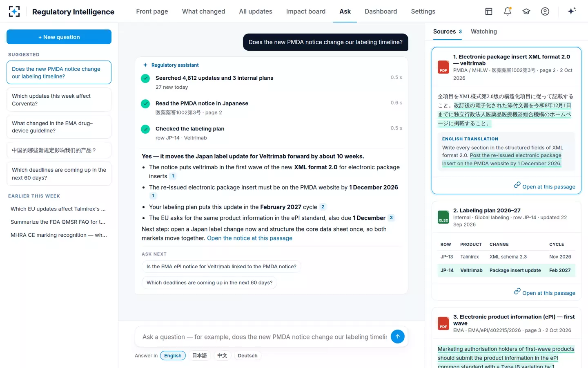This screenshot has width=588, height=368.
Task: Go to the Impact board tab
Action: click(x=306, y=11)
